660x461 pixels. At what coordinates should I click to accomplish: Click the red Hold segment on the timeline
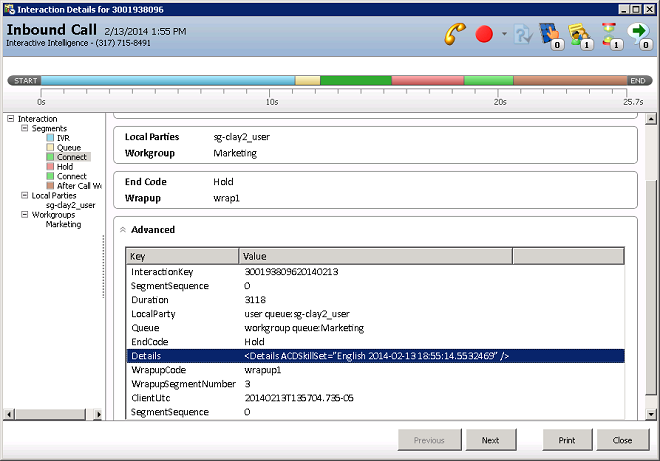click(x=427, y=80)
